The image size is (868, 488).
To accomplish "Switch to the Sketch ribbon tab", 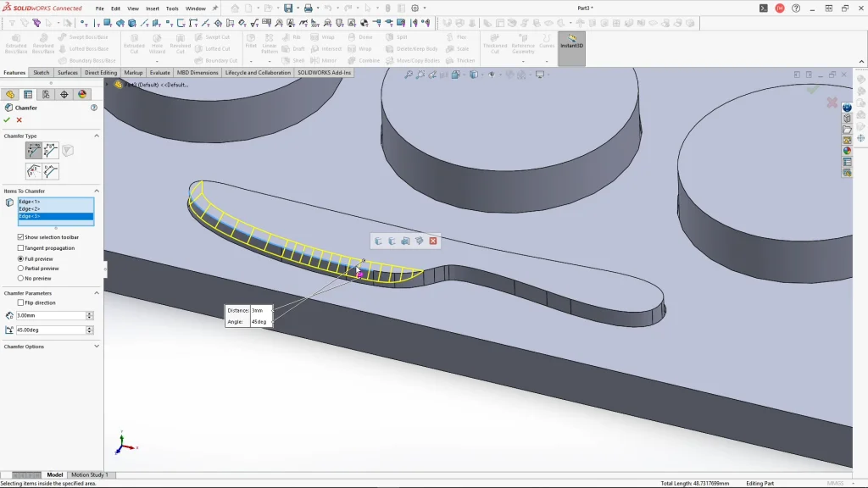I will tap(41, 73).
